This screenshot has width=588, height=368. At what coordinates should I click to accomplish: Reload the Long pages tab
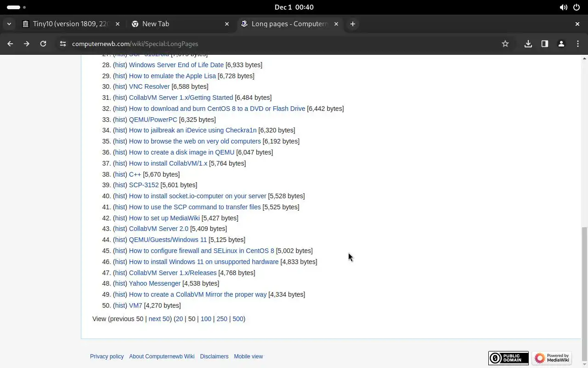coord(43,44)
